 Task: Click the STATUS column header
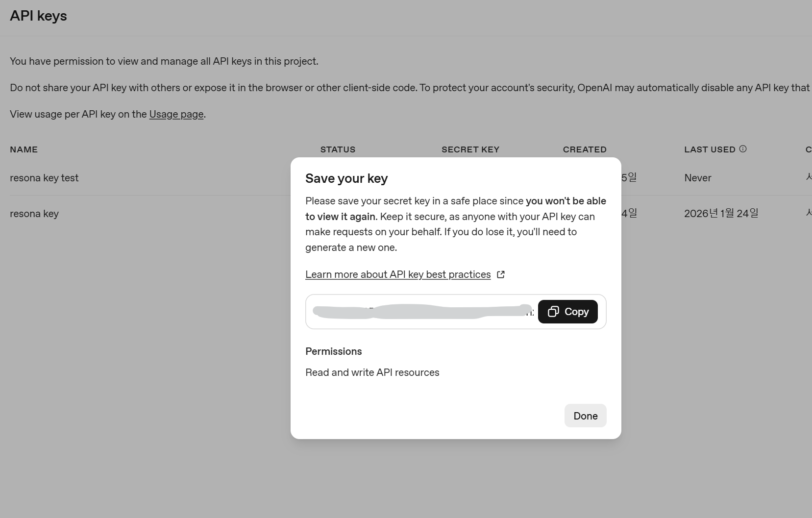point(338,149)
